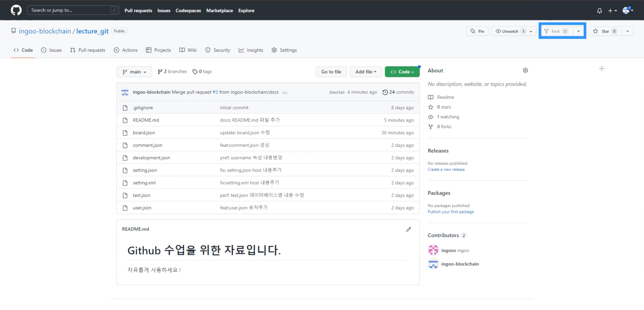Expand the Add file dropdown
This screenshot has width=644, height=310.
coord(365,72)
